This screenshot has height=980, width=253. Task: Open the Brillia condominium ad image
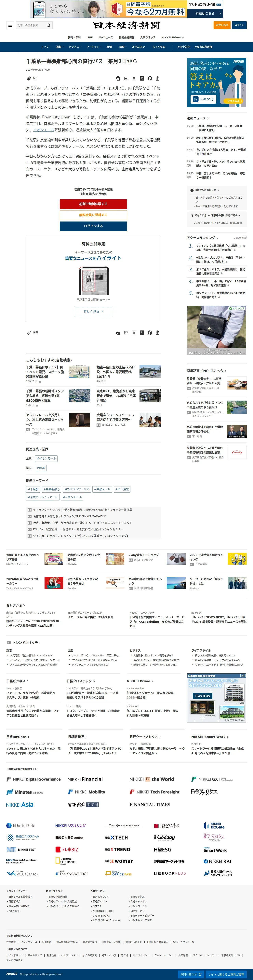click(x=217, y=698)
